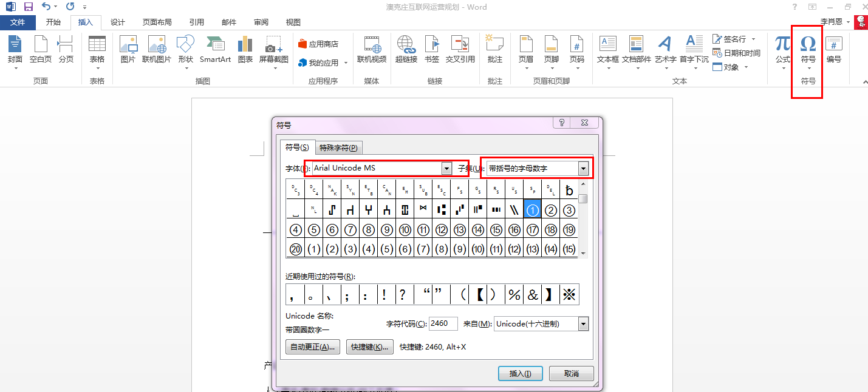Screen dimensions: 868x392
Task: Switch to the 审阅 review tab
Action: click(x=261, y=22)
